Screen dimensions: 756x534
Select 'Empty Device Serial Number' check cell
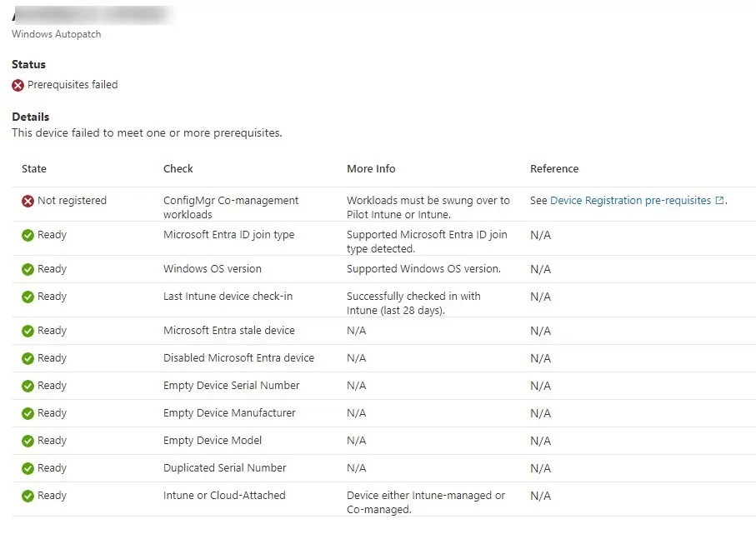pyautogui.click(x=232, y=386)
